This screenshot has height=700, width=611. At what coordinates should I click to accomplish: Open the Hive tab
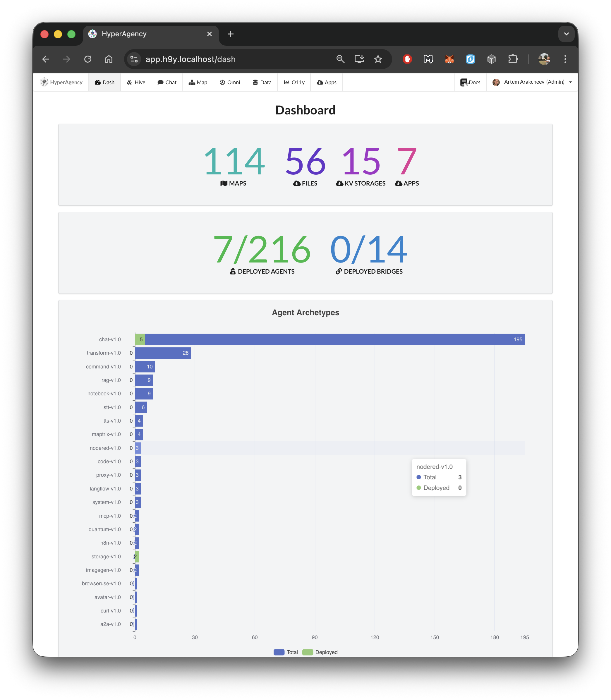(x=136, y=82)
